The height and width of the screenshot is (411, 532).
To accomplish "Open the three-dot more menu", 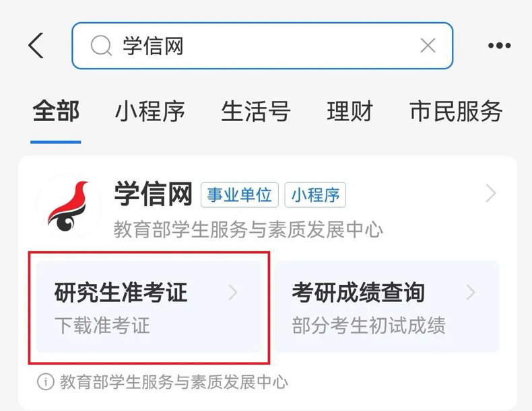I will tap(499, 45).
